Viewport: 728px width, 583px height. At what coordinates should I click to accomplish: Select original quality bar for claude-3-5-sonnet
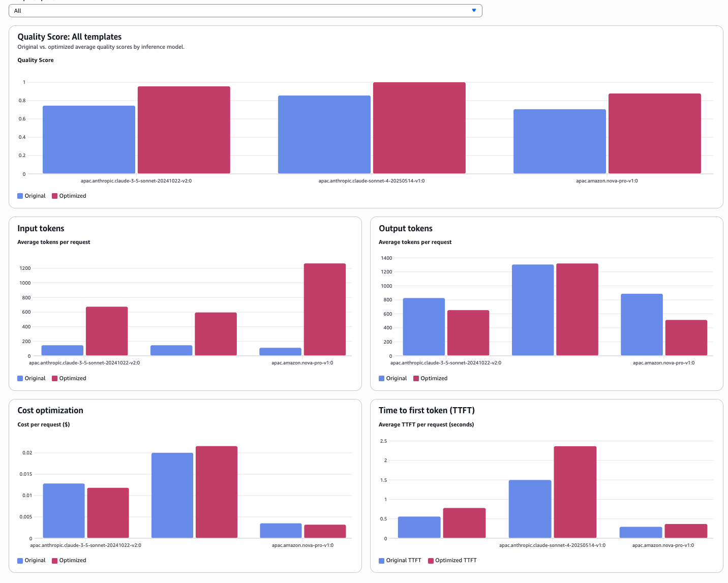(89, 140)
